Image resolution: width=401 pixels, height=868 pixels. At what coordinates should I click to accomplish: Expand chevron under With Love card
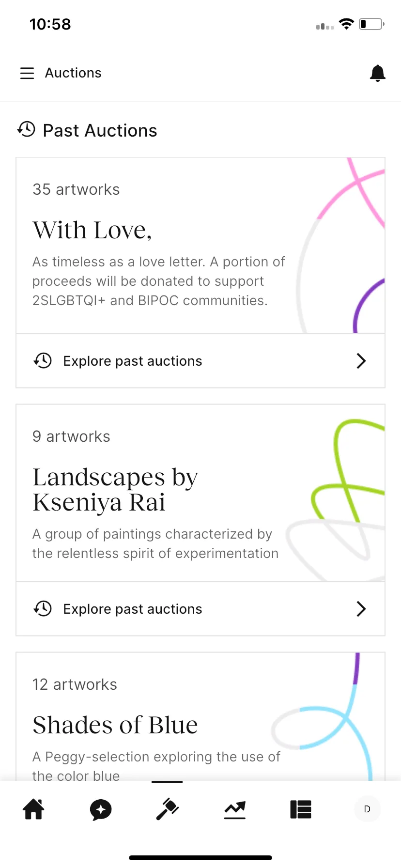361,361
